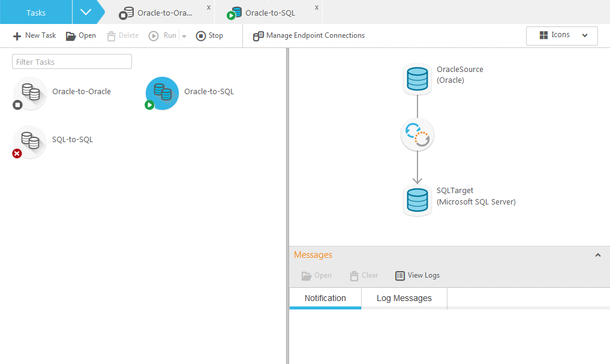Viewport: 610px width, 364px height.
Task: Switch to the Log Messages tab
Action: coord(404,298)
